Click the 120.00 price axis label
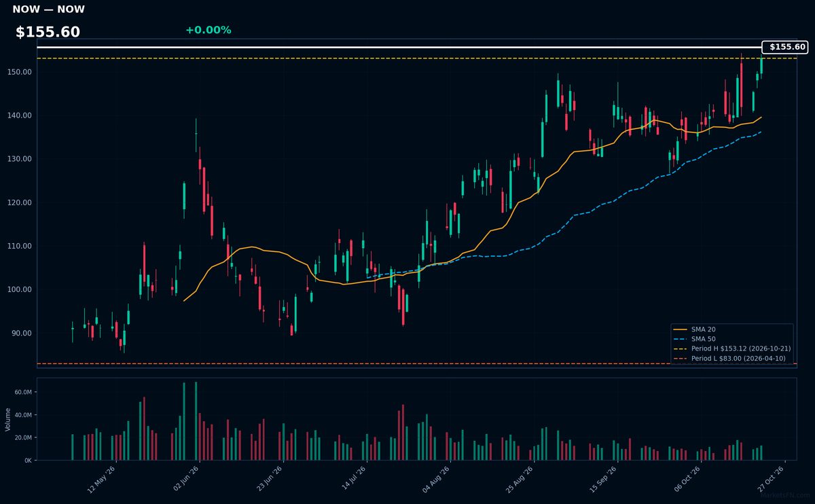The height and width of the screenshot is (504, 815). (20, 202)
